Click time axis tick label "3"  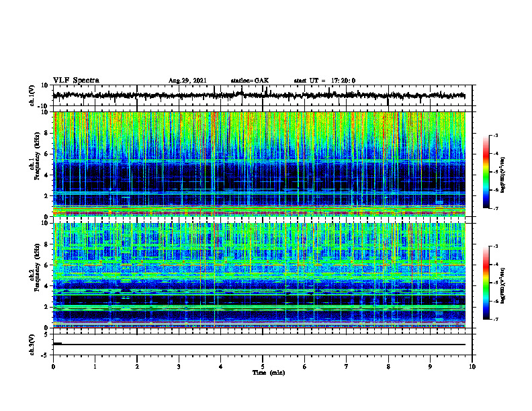179,367
